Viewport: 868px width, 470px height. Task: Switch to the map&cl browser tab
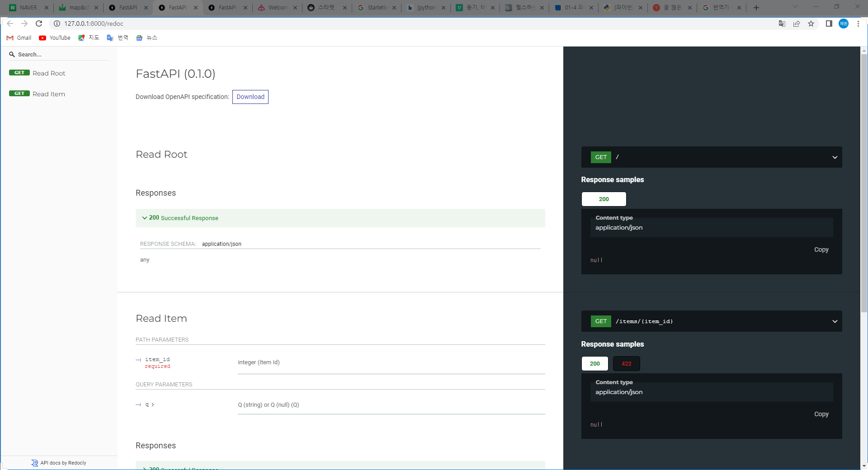pyautogui.click(x=77, y=8)
